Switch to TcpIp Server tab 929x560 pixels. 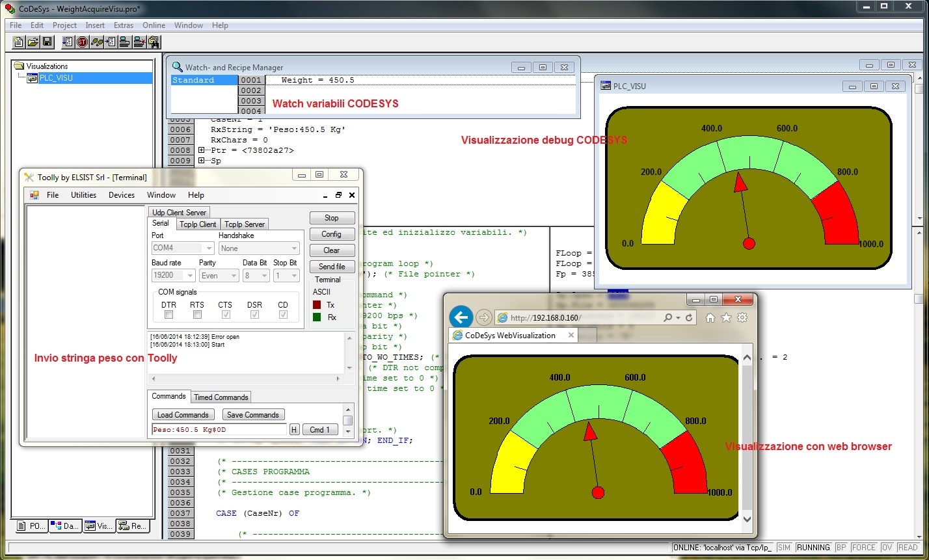point(244,224)
